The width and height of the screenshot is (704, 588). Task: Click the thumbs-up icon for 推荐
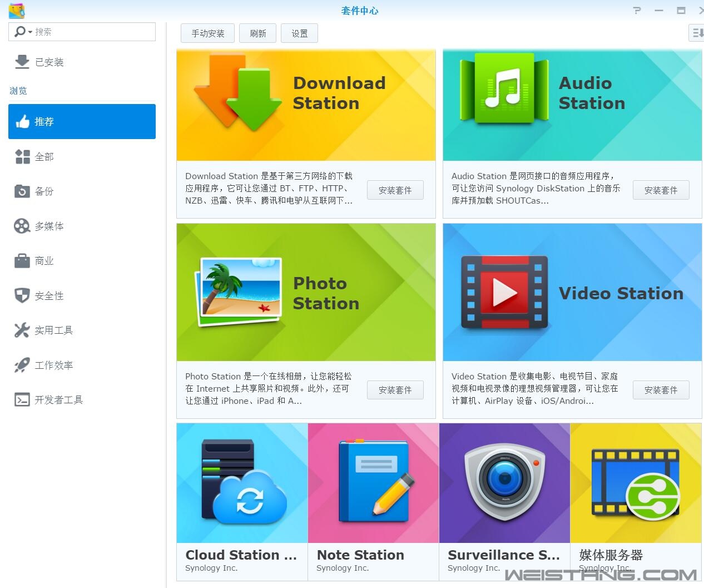pos(22,121)
